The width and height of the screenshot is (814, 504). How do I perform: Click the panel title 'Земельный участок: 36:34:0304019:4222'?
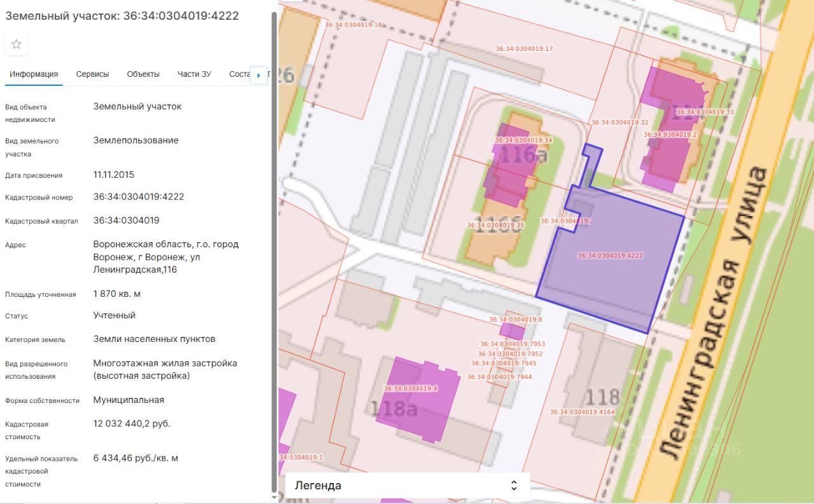click(x=122, y=16)
